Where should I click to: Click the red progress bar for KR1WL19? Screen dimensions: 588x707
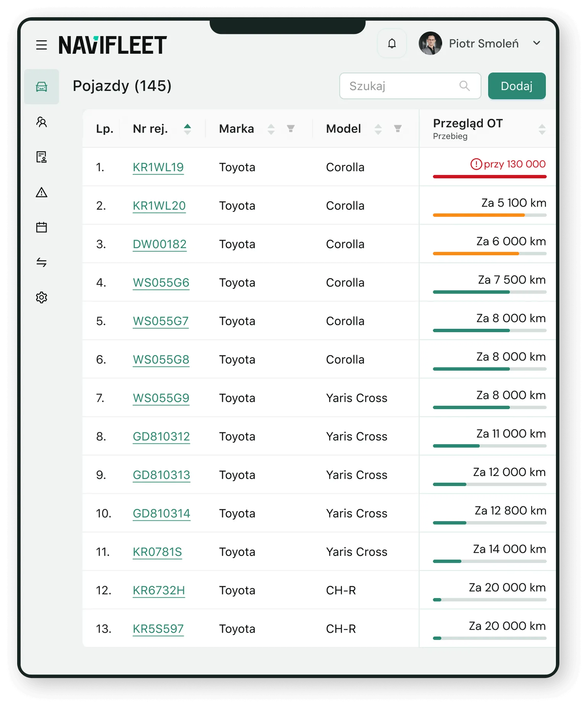(x=489, y=177)
